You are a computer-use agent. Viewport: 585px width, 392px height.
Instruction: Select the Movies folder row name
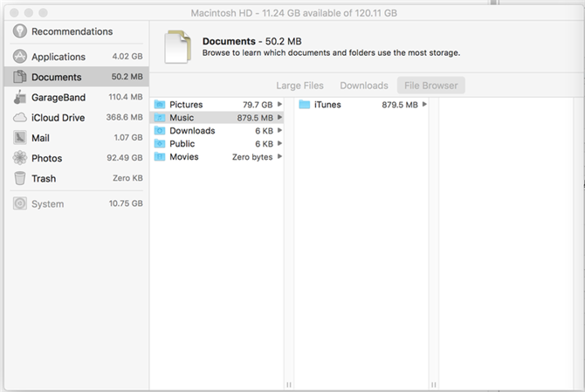[x=184, y=156]
